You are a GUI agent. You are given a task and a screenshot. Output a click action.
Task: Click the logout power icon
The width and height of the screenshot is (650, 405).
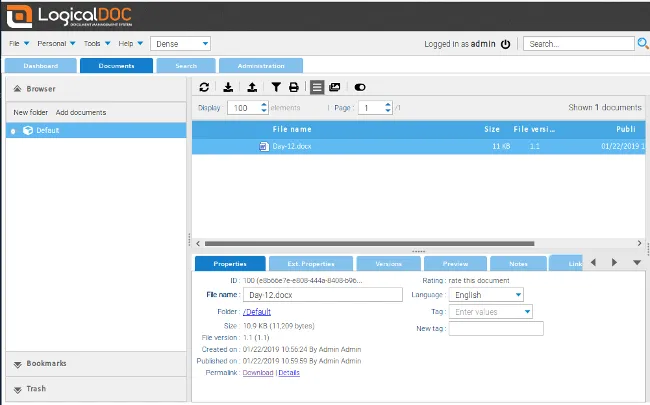[x=505, y=44]
